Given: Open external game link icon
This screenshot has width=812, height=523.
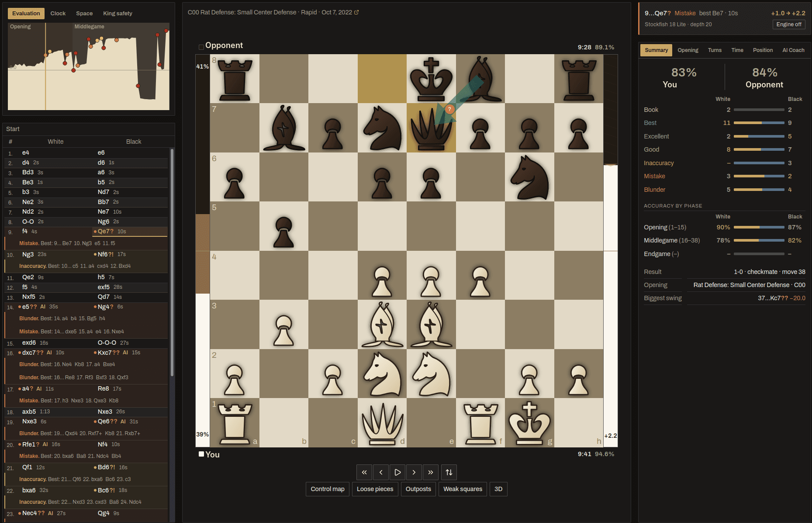Looking at the screenshot, I should (356, 12).
